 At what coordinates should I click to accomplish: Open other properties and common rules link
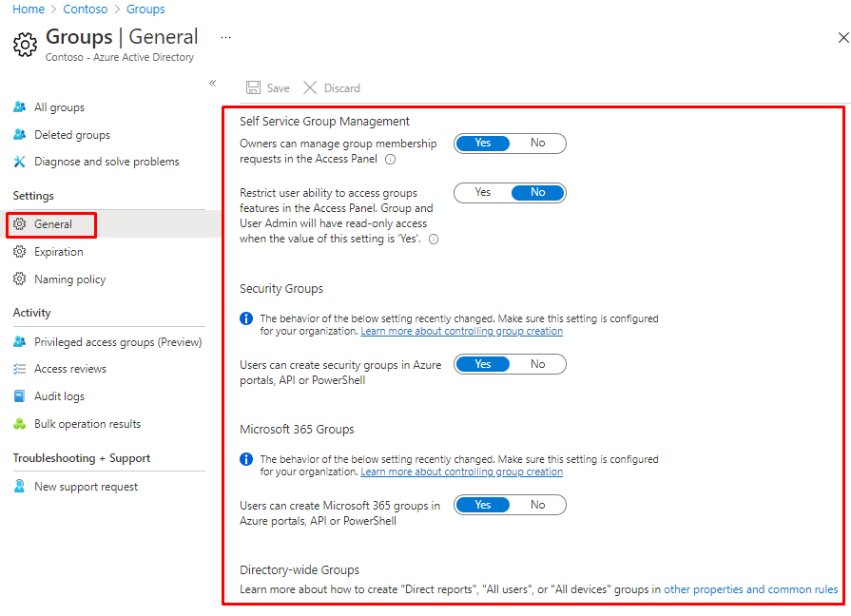750,589
